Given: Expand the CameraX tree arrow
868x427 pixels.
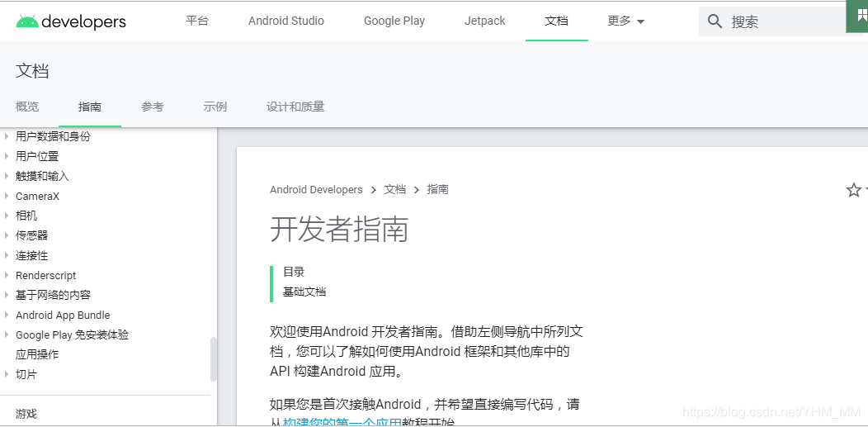Looking at the screenshot, I should (x=6, y=196).
